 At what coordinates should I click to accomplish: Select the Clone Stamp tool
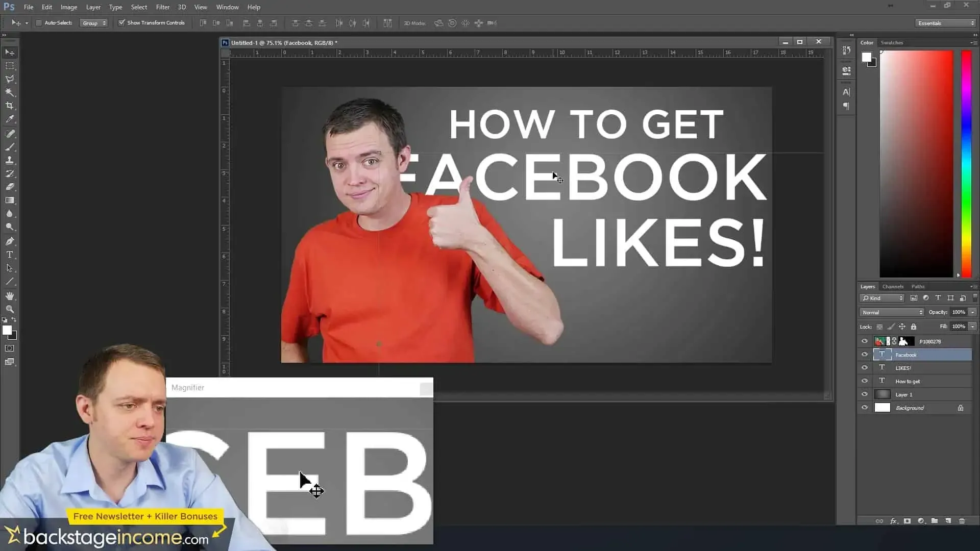coord(10,161)
